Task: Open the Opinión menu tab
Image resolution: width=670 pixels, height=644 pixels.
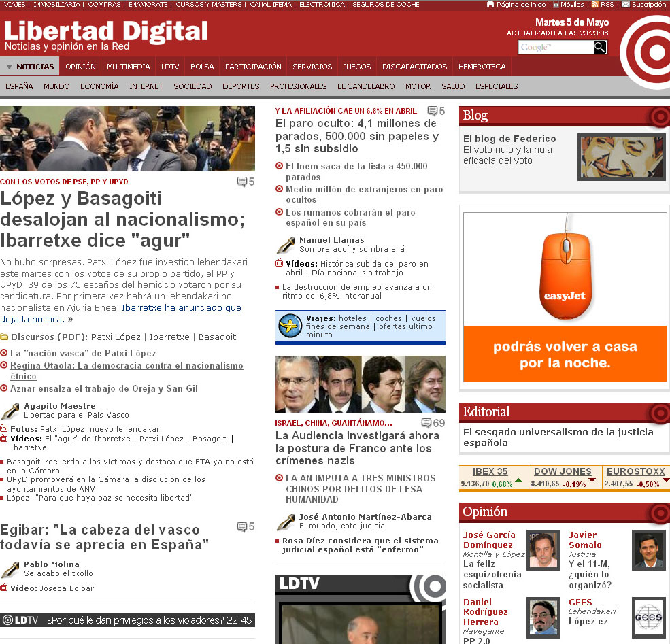Action: 80,67
